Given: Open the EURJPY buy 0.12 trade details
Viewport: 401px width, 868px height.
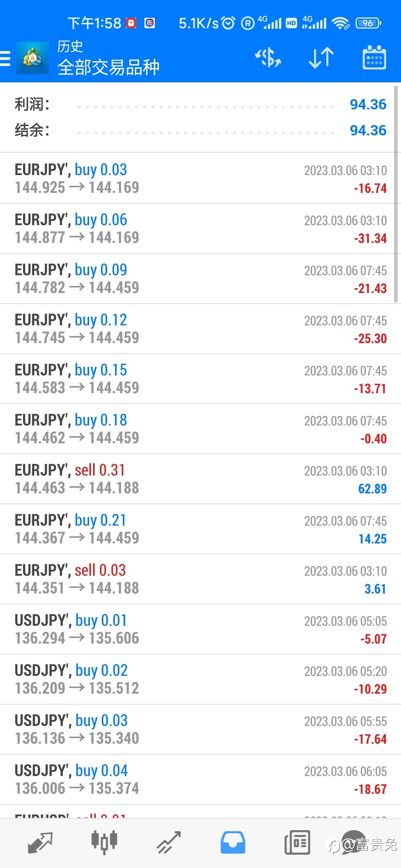Looking at the screenshot, I should coord(200,329).
